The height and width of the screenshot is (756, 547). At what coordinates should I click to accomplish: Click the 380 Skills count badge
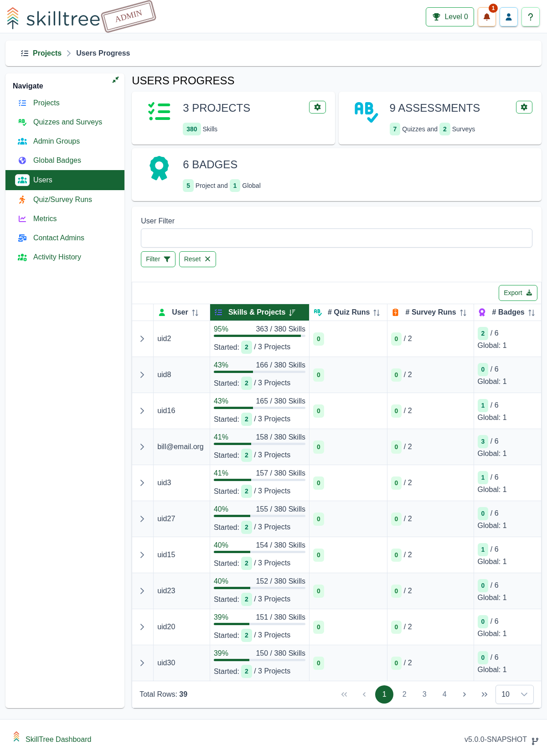coord(192,129)
